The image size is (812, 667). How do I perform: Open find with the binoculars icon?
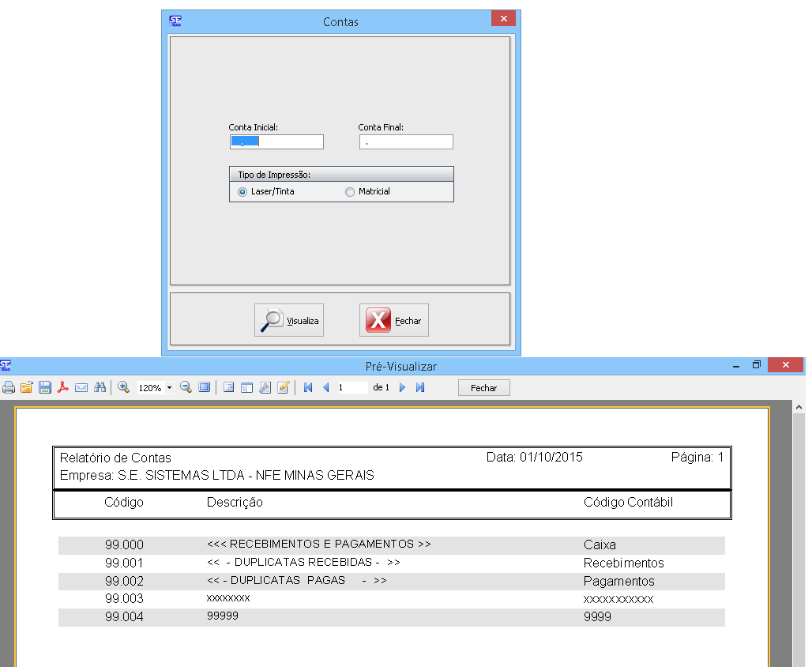[100, 387]
